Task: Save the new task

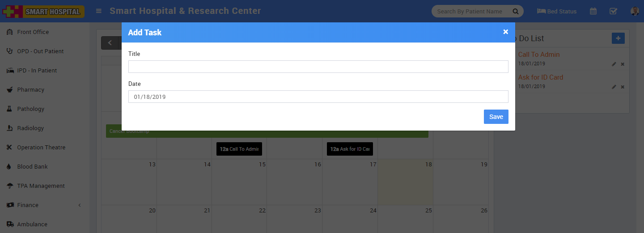Action: pyautogui.click(x=496, y=117)
